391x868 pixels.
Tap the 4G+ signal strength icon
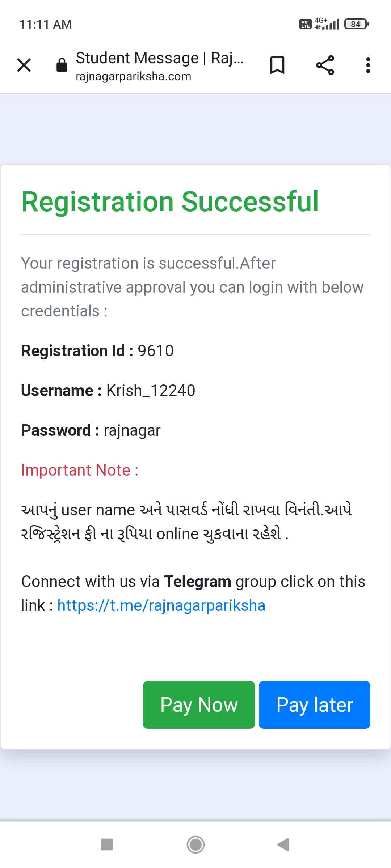(327, 24)
